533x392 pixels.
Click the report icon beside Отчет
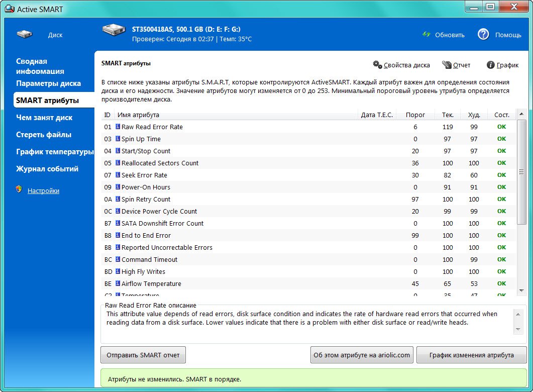click(446, 65)
